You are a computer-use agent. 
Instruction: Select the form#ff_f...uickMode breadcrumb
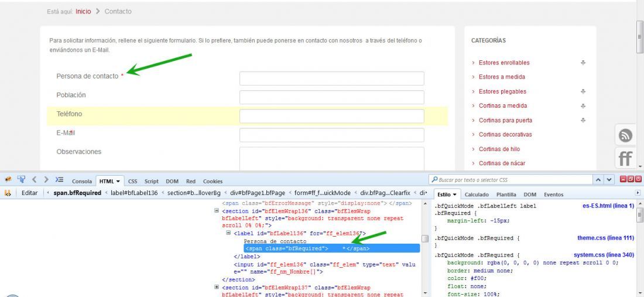coord(323,193)
